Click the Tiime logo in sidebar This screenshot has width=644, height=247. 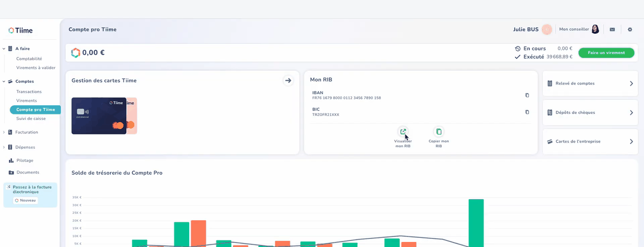point(21,30)
